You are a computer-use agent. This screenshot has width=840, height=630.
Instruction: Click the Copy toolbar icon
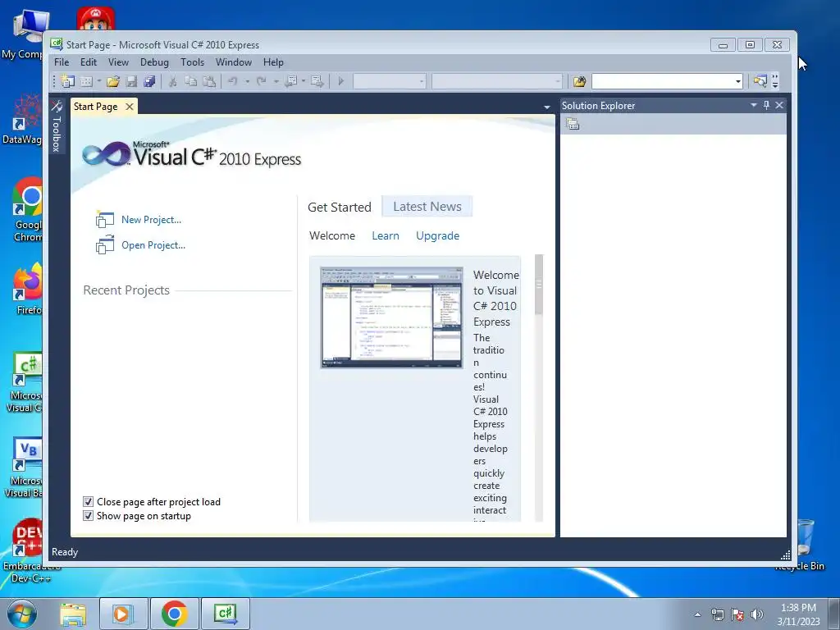190,81
